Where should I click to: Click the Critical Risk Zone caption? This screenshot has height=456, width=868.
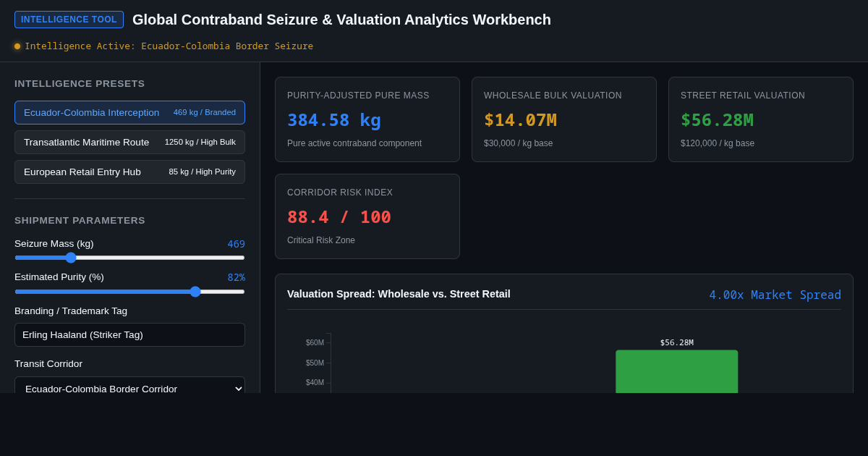(321, 240)
